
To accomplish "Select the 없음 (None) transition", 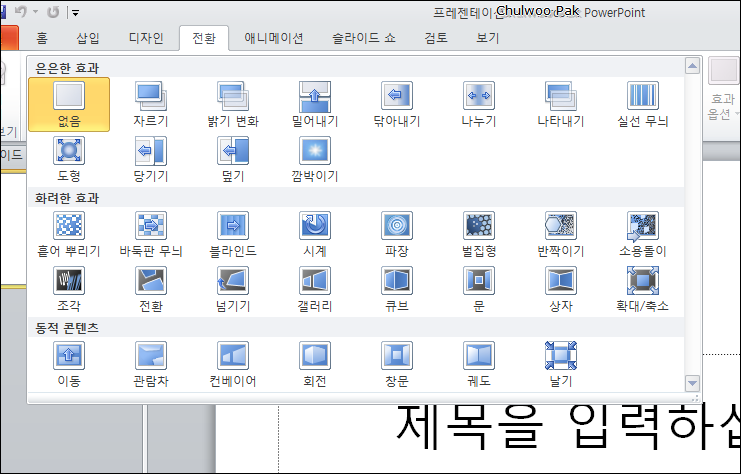I will click(69, 104).
